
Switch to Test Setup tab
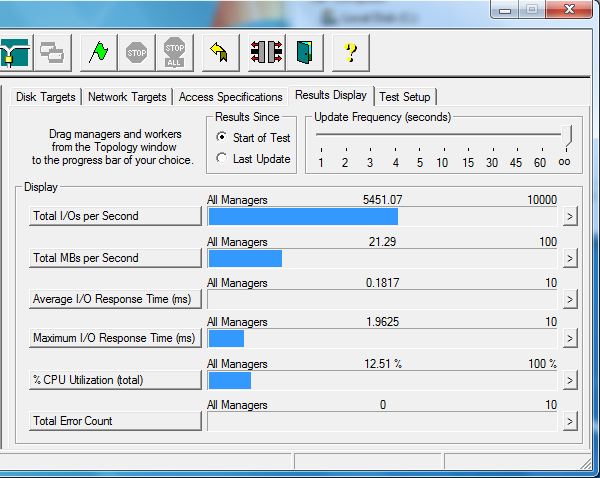(405, 97)
